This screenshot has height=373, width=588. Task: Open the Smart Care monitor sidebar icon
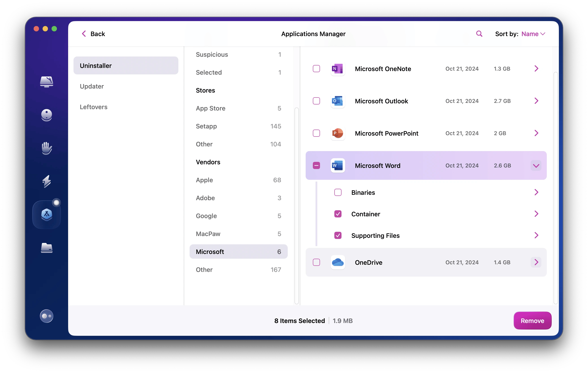click(x=46, y=82)
